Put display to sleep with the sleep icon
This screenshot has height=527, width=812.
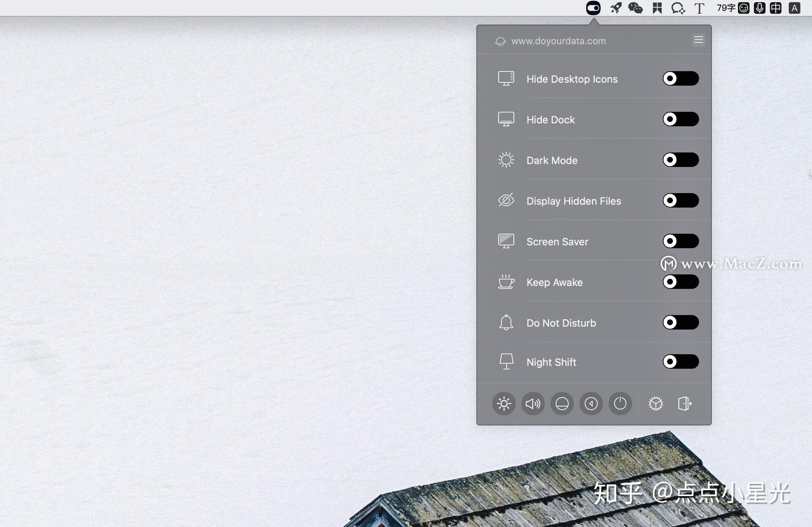[562, 404]
